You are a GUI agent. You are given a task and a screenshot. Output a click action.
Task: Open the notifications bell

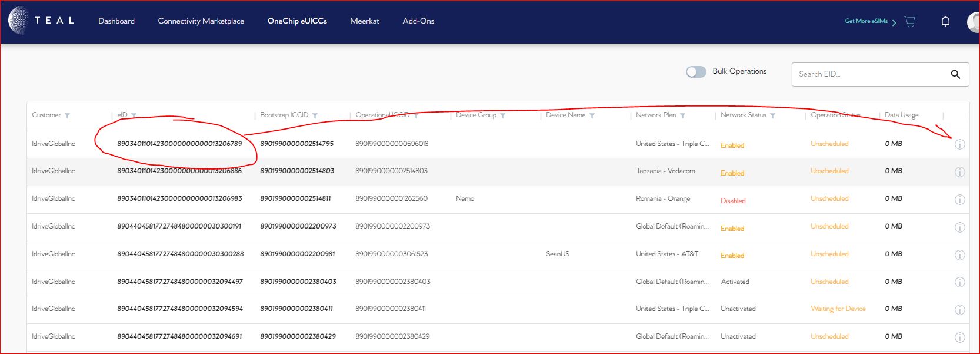click(945, 21)
